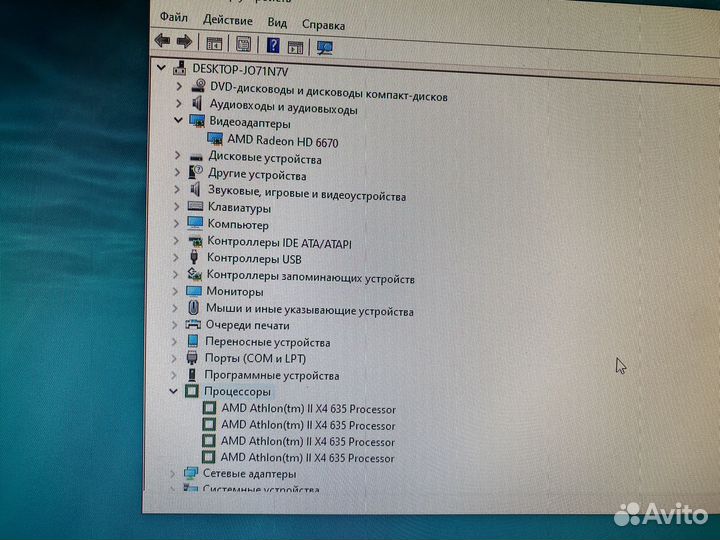720x540 pixels.
Task: Click the display adapter icon beside Видеоадаптеры
Action: (197, 121)
